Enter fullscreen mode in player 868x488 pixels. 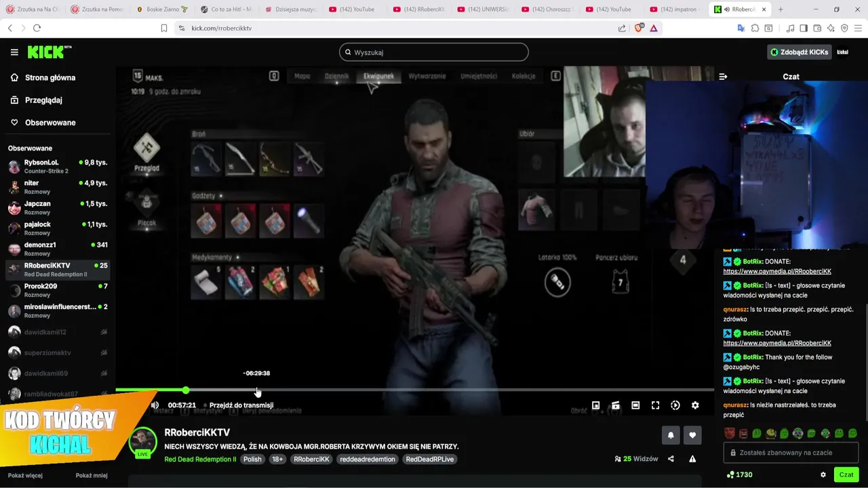click(655, 405)
